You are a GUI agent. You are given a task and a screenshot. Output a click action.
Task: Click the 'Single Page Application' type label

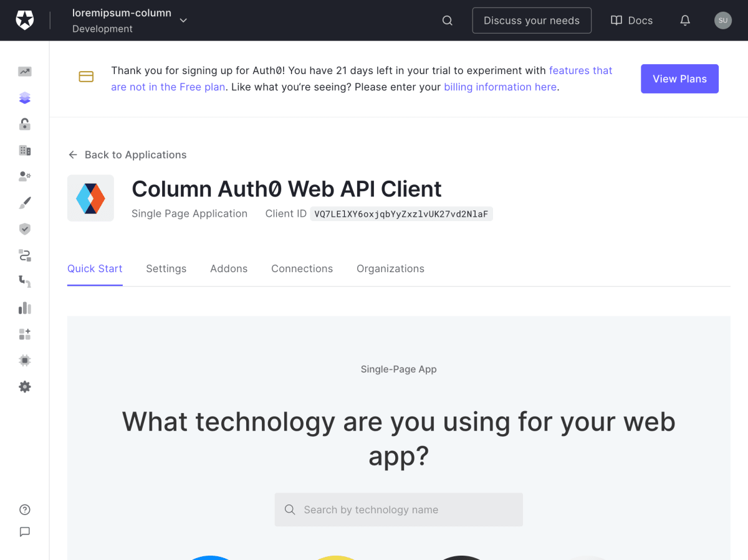pyautogui.click(x=189, y=214)
